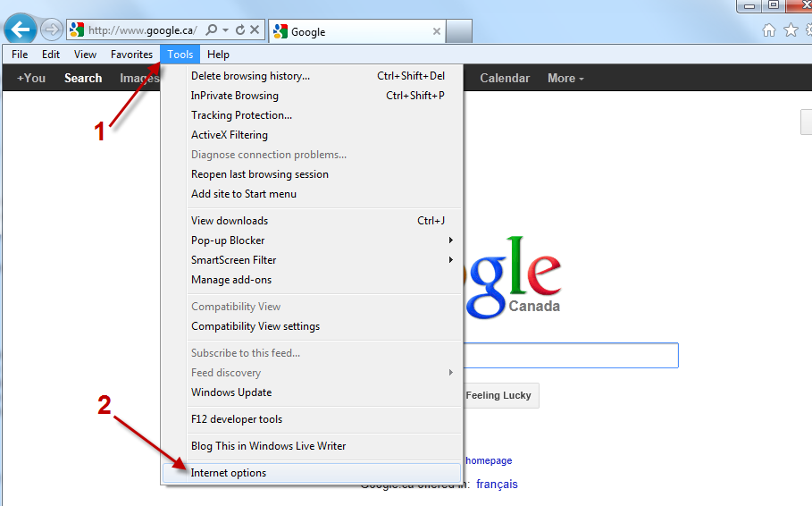Select Internet options
This screenshot has height=506, width=812.
tap(312, 473)
